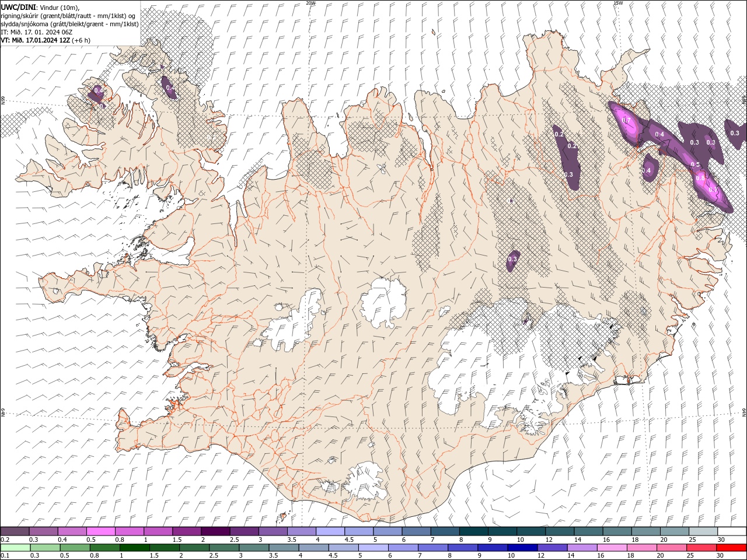
Task: Choose the dark teal 8 swatch, upper legend
Action: coord(474,531)
